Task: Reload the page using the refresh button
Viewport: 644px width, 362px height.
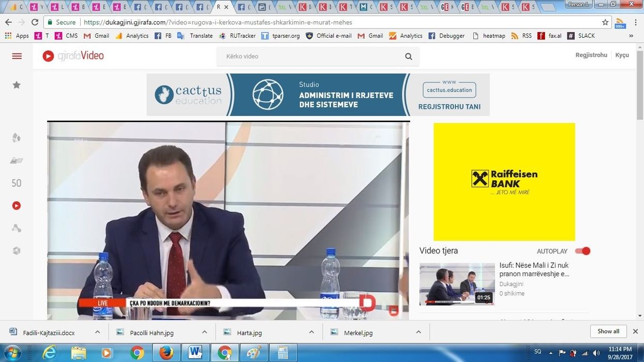Action: coord(35,22)
